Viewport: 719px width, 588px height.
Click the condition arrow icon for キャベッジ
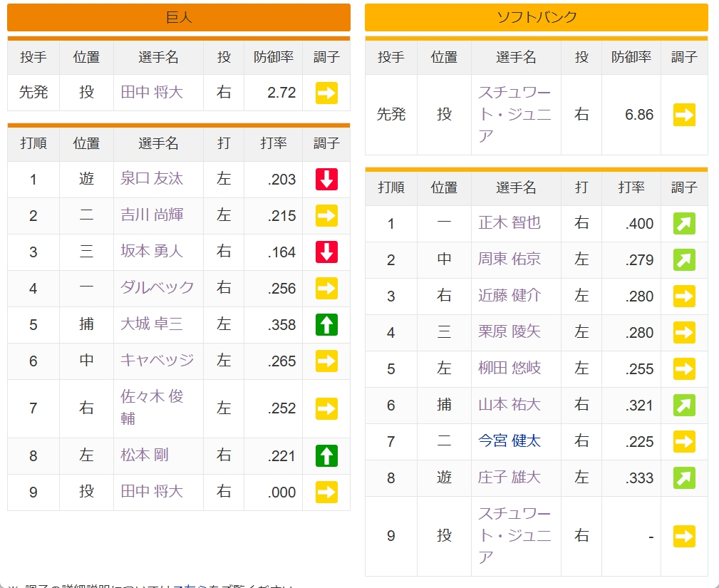point(326,361)
